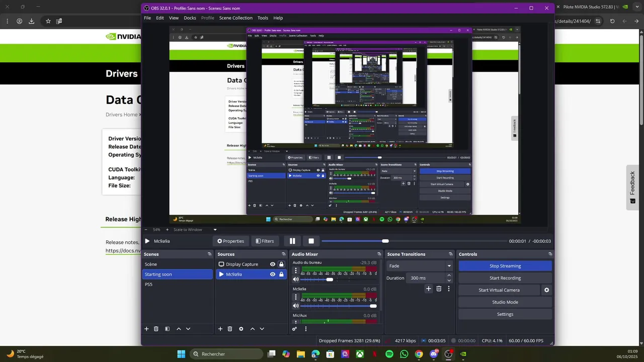Open the Fade transition dropdown
The width and height of the screenshot is (644, 362).
420,266
